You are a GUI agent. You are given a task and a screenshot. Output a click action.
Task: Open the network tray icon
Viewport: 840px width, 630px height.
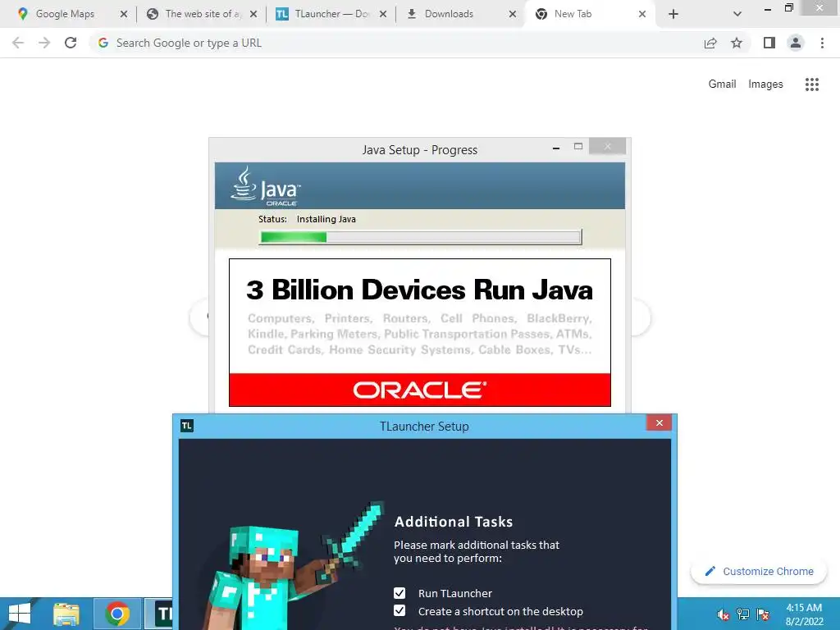(743, 615)
